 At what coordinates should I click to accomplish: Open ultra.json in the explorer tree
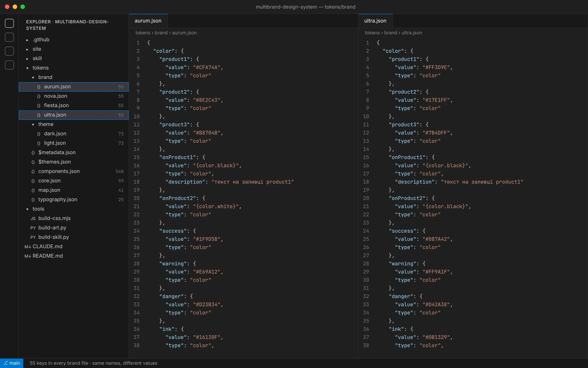(74, 115)
